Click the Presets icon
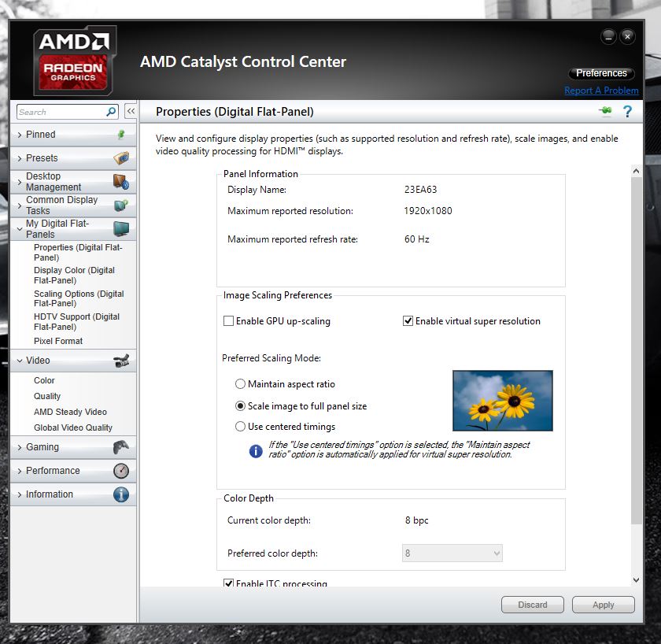 click(121, 158)
